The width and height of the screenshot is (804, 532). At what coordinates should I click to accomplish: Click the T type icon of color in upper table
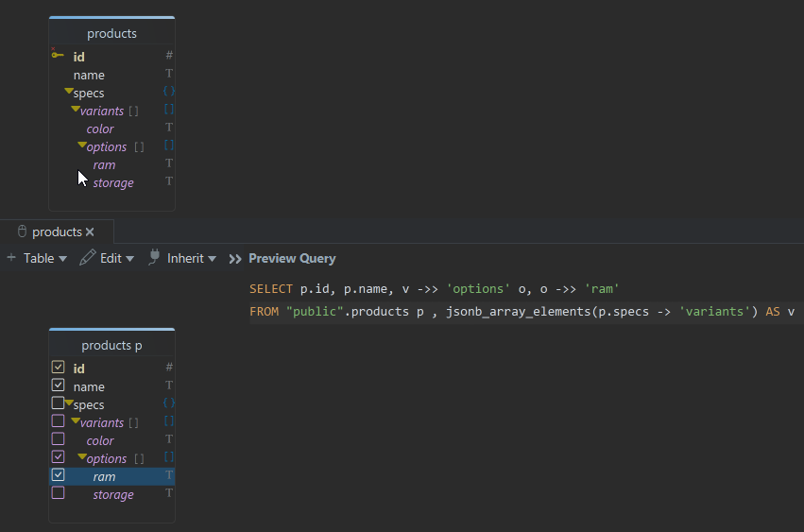coord(169,128)
